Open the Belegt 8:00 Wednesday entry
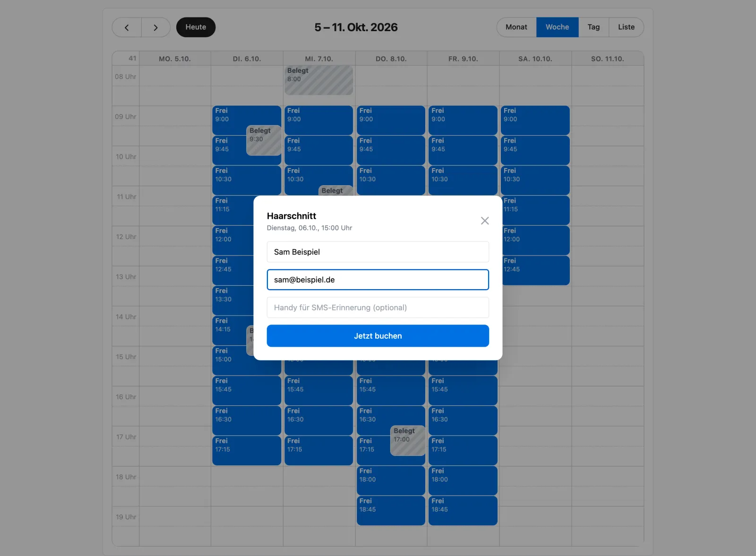Screen dimensions: 756x556 tap(319, 80)
